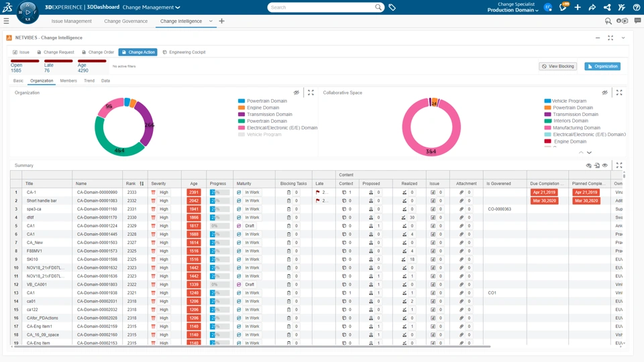Click the magnifier icon in search field
644x362 pixels.
(x=378, y=7)
